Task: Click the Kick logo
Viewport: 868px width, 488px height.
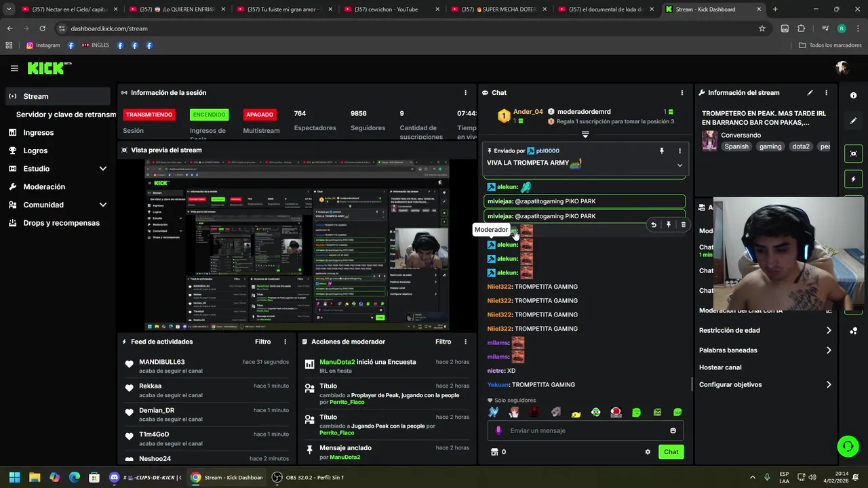Action: click(49, 68)
